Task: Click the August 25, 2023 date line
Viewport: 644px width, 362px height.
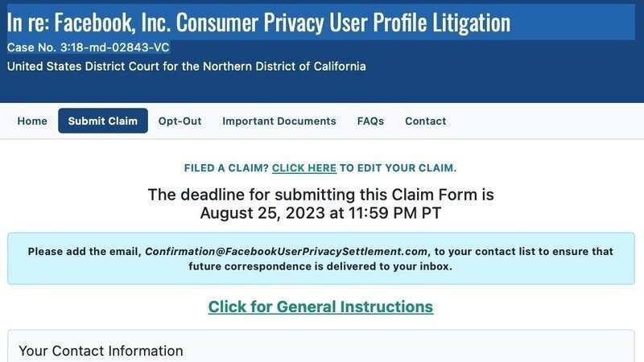Action: click(x=320, y=213)
